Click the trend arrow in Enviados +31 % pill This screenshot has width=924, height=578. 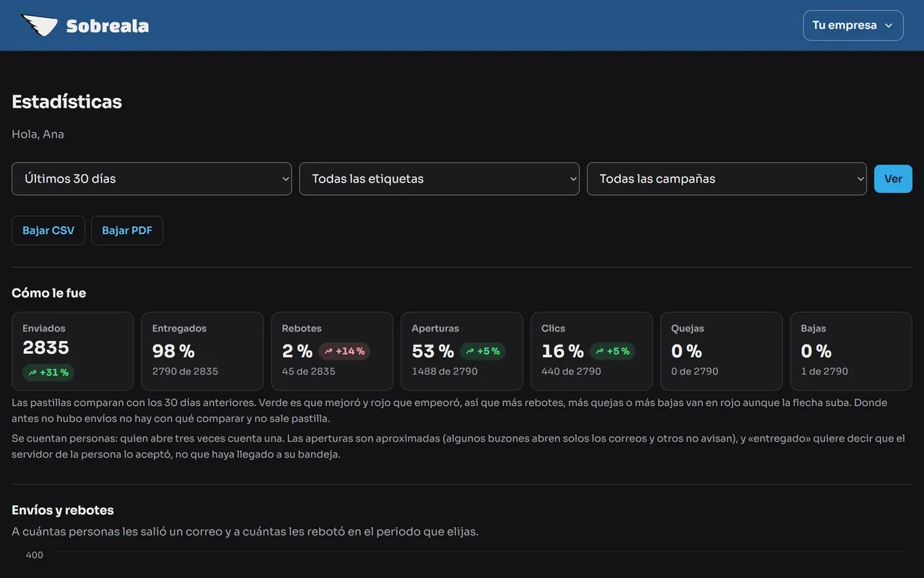coord(32,373)
